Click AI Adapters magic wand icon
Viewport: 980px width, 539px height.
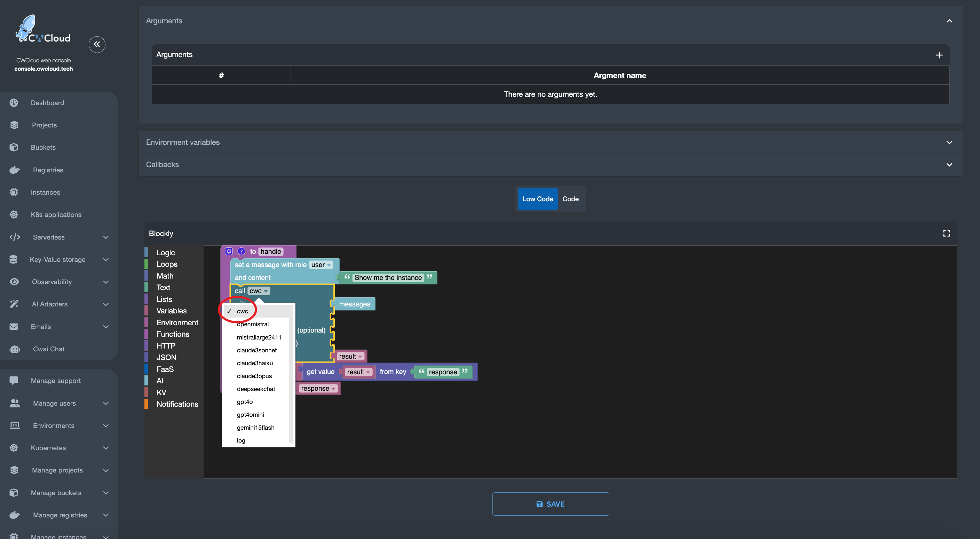14,304
